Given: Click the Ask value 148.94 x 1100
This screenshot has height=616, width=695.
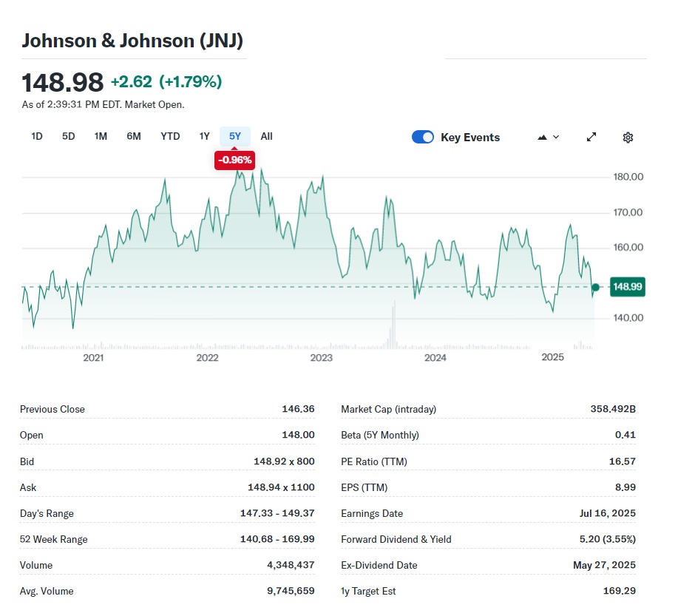Looking at the screenshot, I should [x=281, y=487].
